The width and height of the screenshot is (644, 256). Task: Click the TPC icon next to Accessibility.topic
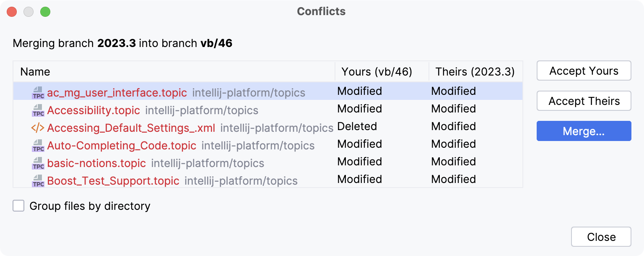click(x=37, y=109)
